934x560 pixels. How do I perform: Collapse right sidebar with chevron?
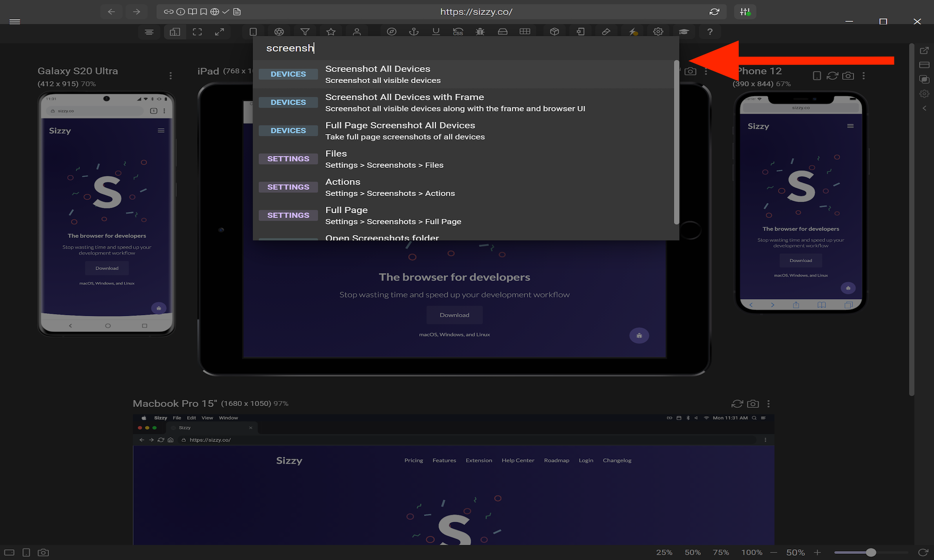click(x=924, y=108)
